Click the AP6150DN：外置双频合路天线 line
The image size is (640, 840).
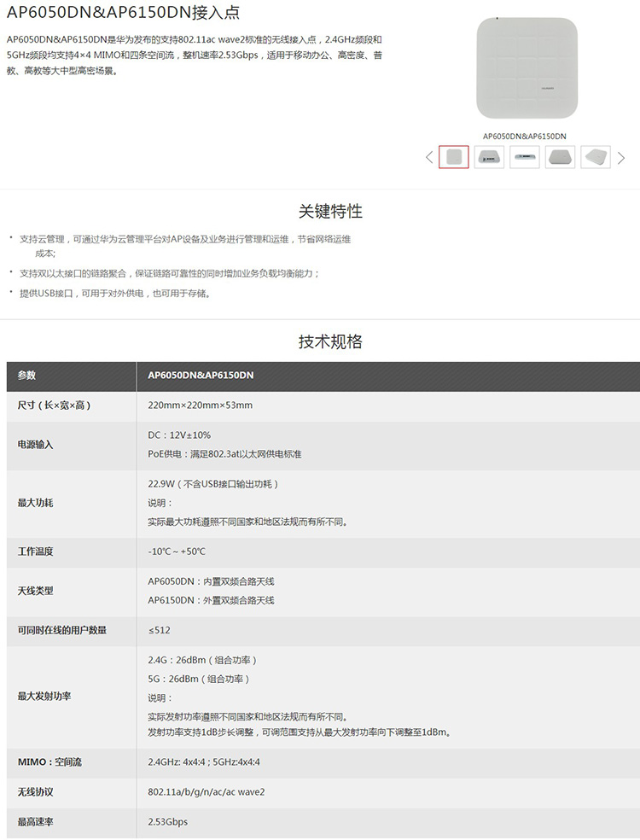pyautogui.click(x=211, y=600)
